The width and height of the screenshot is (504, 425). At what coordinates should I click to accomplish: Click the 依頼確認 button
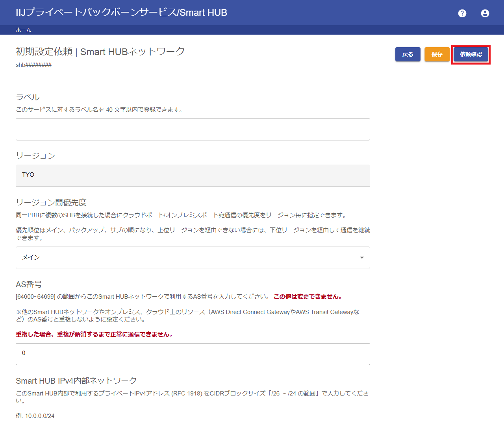point(471,54)
